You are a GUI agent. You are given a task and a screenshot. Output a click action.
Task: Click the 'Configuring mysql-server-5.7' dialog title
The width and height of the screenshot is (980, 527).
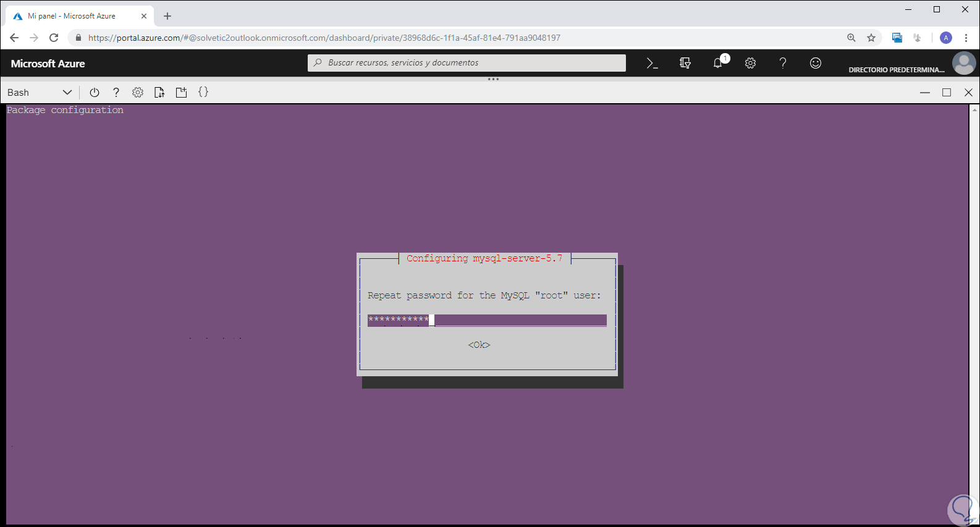(484, 258)
